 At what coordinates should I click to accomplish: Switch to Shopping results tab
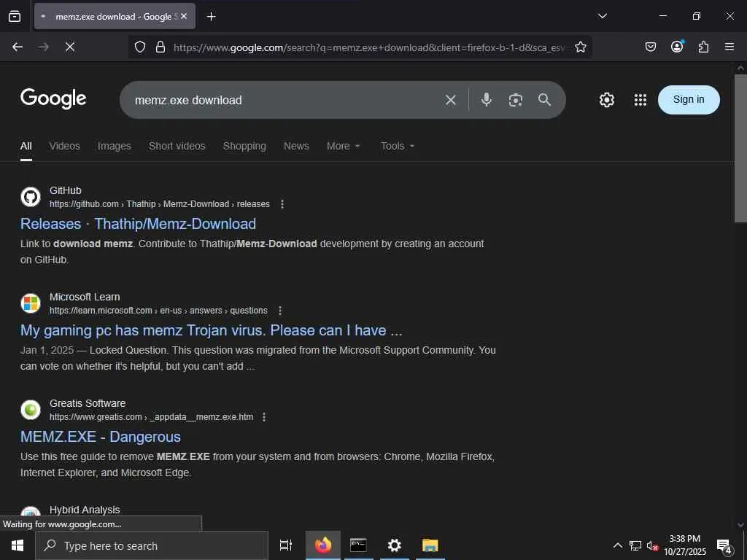tap(244, 146)
